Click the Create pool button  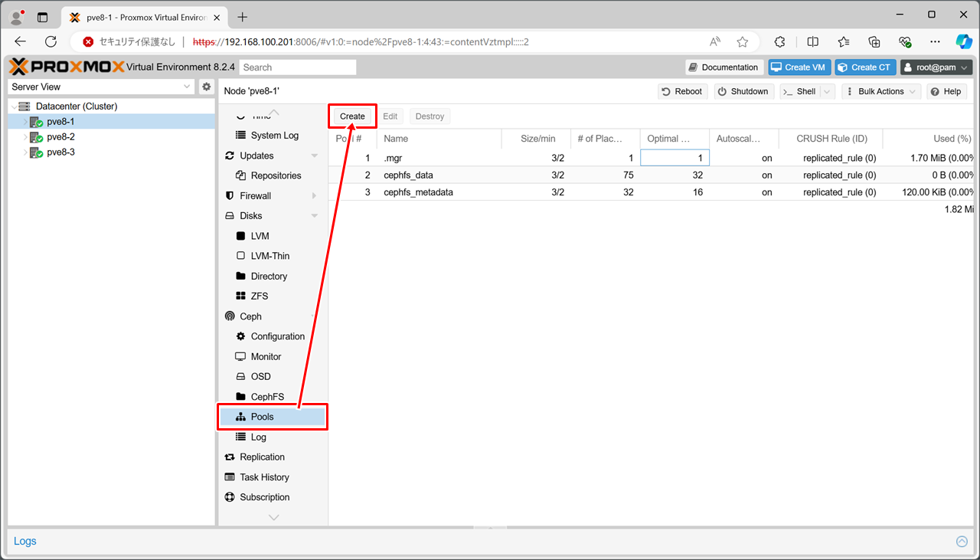[x=352, y=116]
